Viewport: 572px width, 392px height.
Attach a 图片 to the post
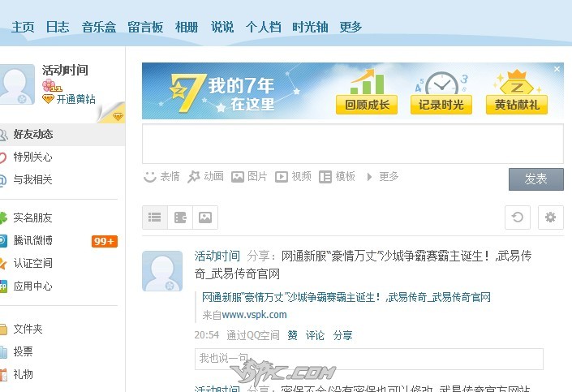click(250, 177)
